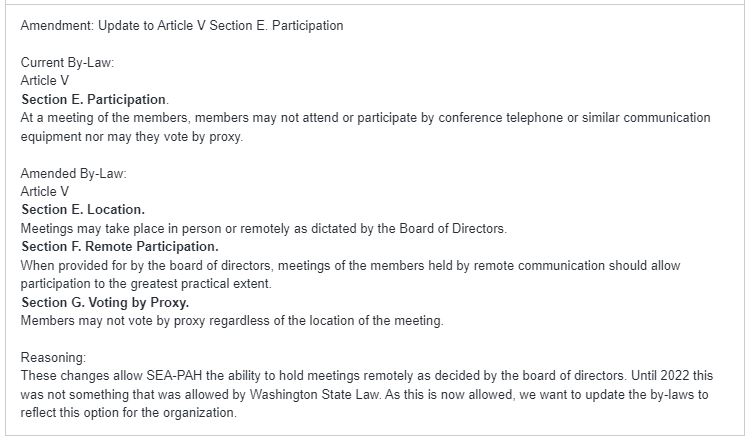Viewport: 753px width, 443px height.
Task: Click "Article V" under Current By-Law
Action: 45,81
